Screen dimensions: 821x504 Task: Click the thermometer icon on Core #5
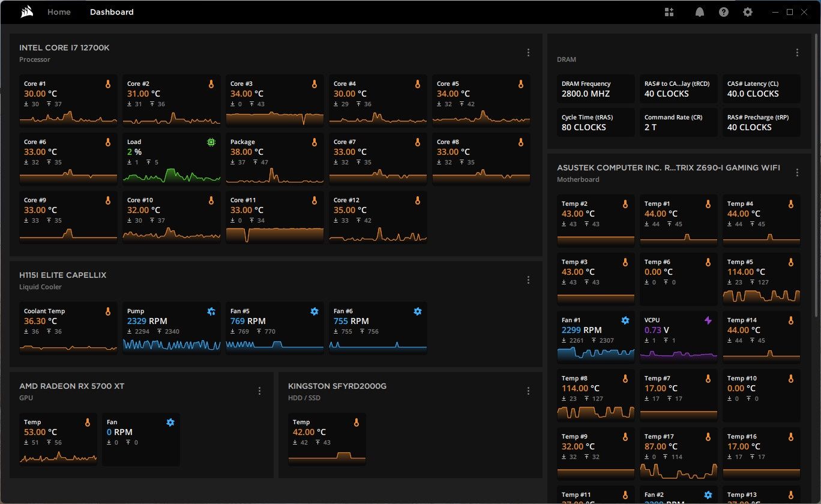[x=521, y=85]
